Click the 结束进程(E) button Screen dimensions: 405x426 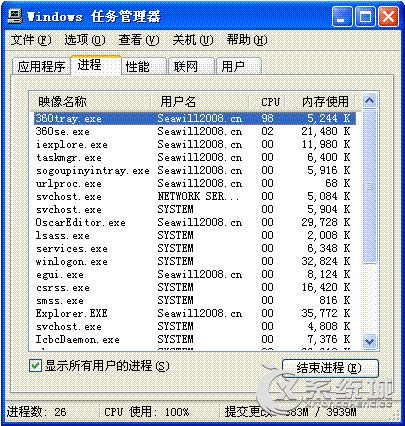pos(330,368)
